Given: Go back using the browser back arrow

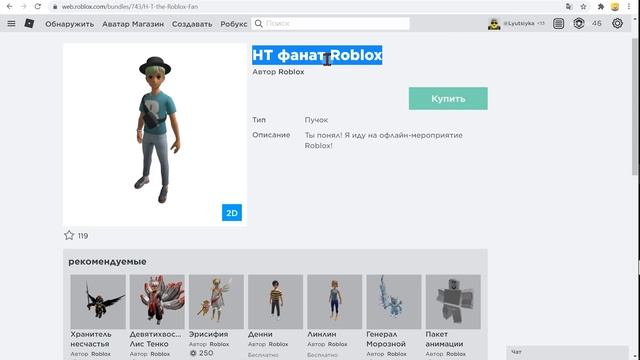Looking at the screenshot, I should (9, 7).
